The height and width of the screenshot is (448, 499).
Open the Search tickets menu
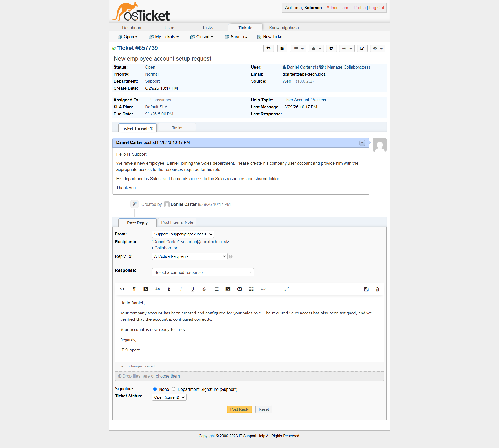(236, 37)
